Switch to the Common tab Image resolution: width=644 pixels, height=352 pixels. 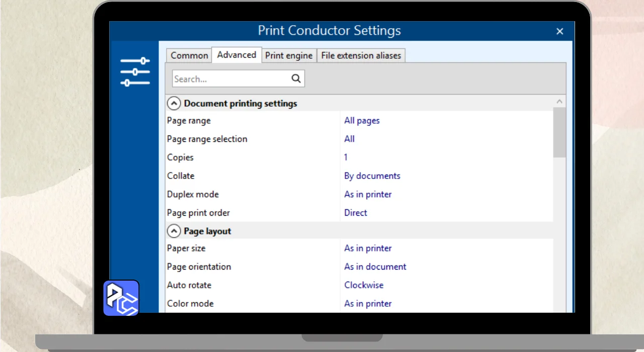coord(189,55)
